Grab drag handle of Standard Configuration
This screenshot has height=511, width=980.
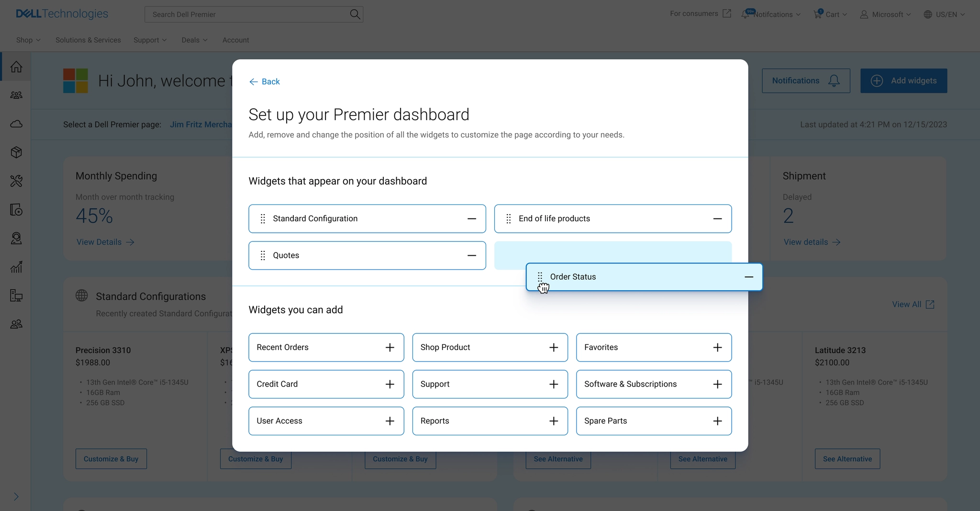263,219
